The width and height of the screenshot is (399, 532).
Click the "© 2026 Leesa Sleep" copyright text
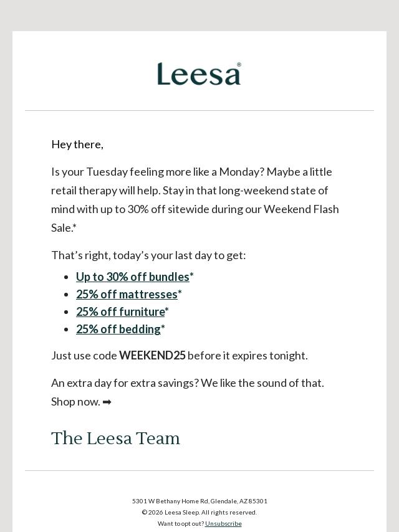(199, 513)
